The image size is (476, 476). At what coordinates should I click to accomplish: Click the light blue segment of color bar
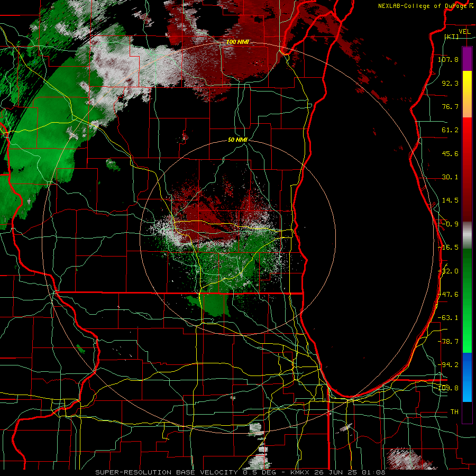coord(467,391)
